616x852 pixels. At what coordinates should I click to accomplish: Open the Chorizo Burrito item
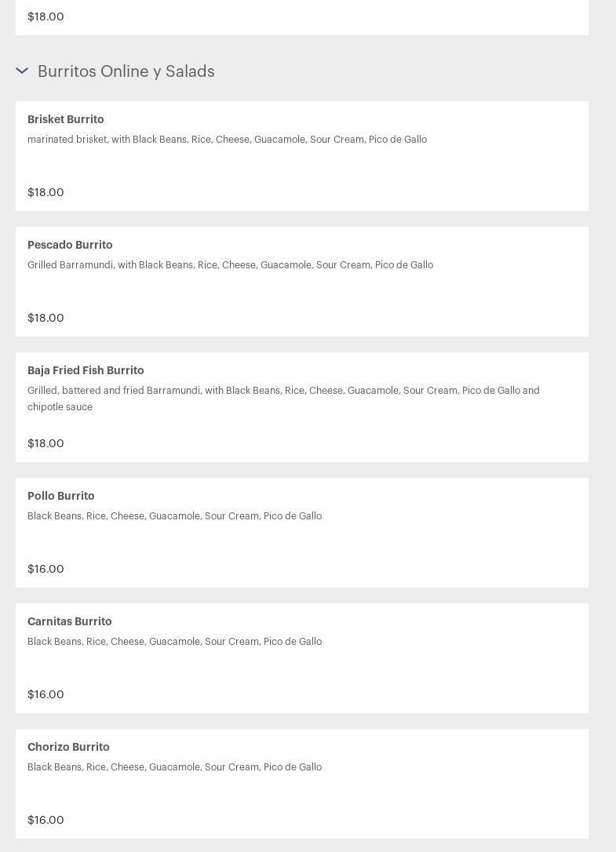pos(302,784)
